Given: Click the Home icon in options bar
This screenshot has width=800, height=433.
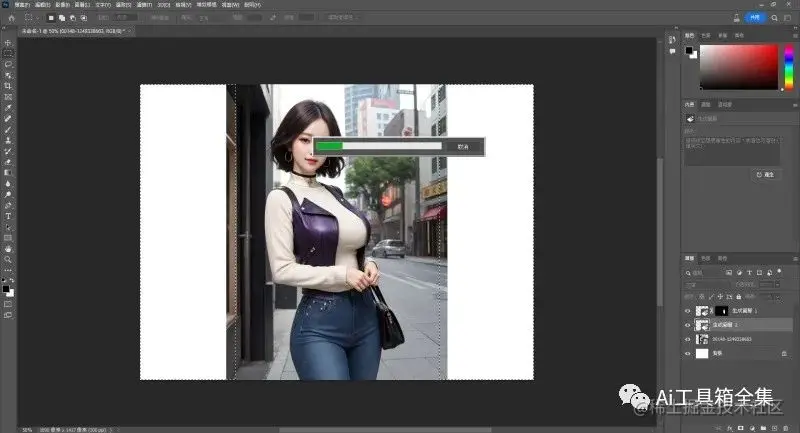Looking at the screenshot, I should click(x=11, y=18).
